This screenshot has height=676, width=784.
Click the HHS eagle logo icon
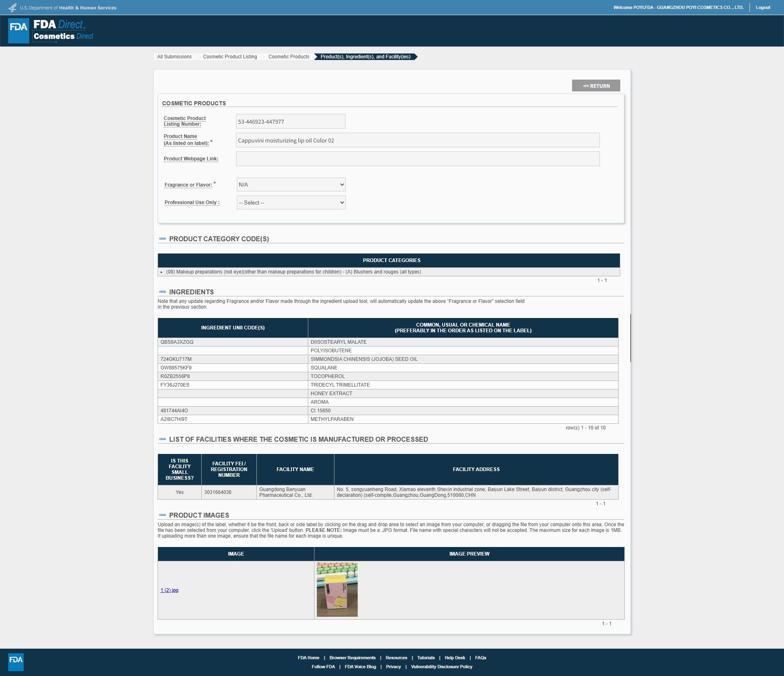13,8
